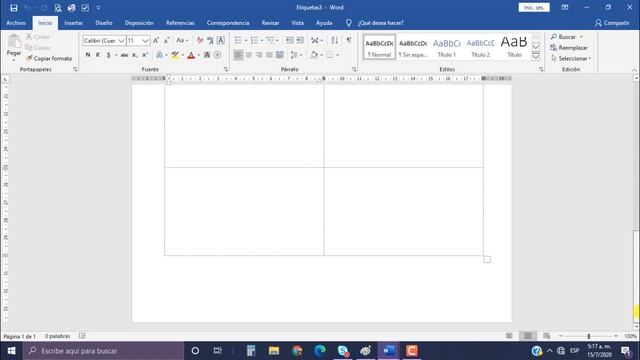Open the Pegar paste button
Screen dimensions: 640x360
click(14, 48)
